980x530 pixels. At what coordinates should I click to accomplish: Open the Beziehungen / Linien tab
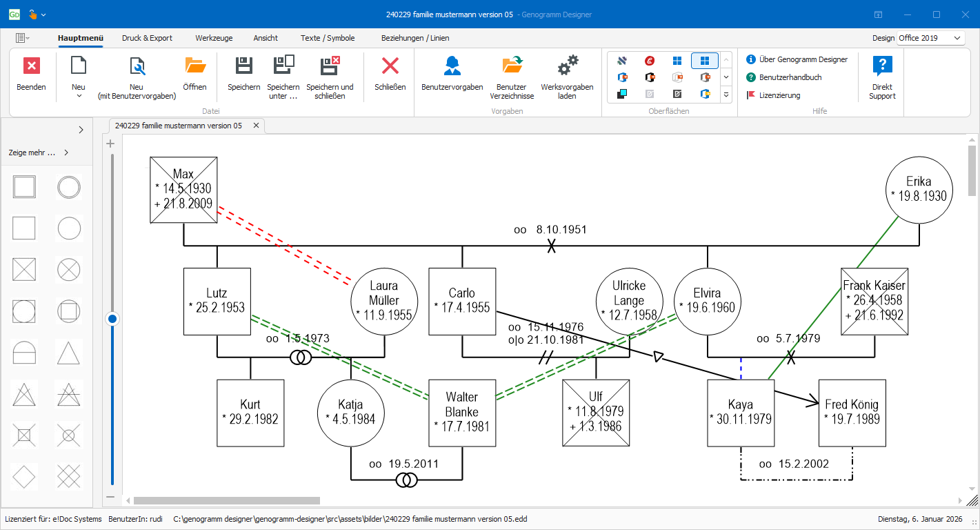click(414, 38)
